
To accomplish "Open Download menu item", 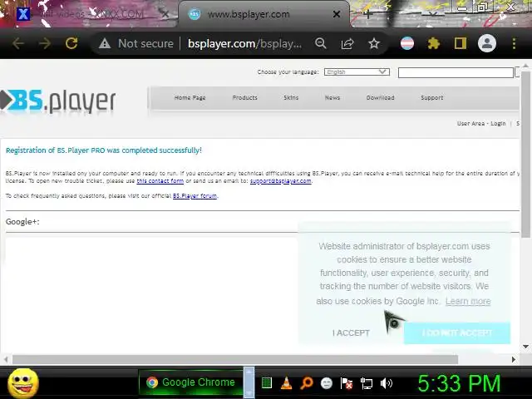I will tap(380, 98).
